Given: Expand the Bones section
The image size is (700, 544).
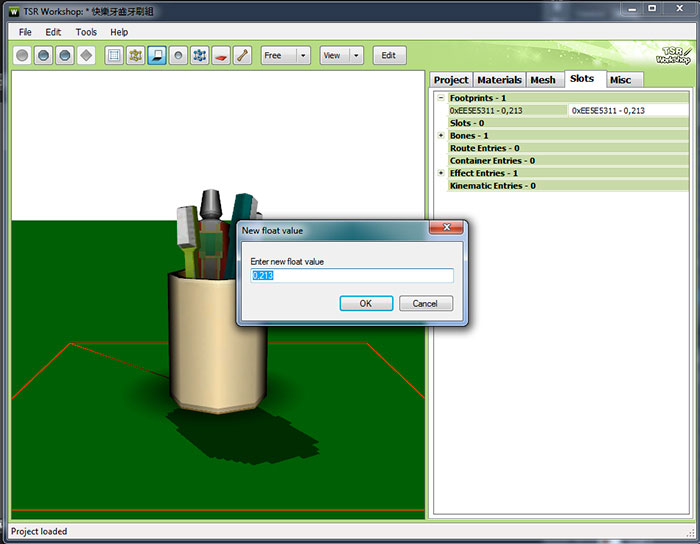Looking at the screenshot, I should pos(441,135).
